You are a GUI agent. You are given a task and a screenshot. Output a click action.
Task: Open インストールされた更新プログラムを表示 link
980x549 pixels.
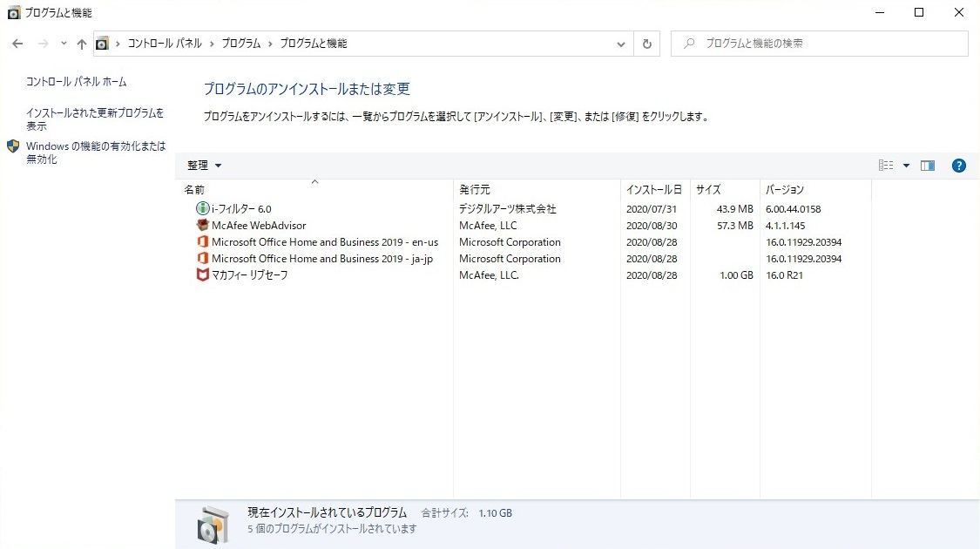tap(94, 119)
